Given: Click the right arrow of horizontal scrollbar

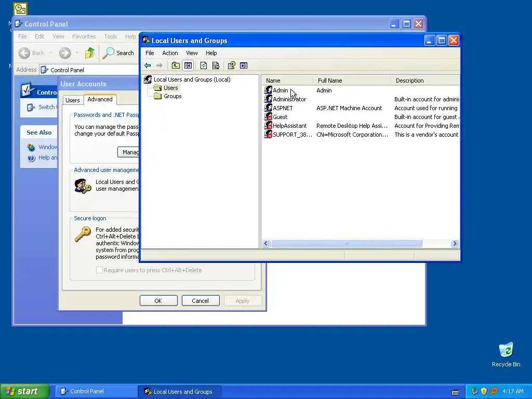Looking at the screenshot, I should click(455, 243).
